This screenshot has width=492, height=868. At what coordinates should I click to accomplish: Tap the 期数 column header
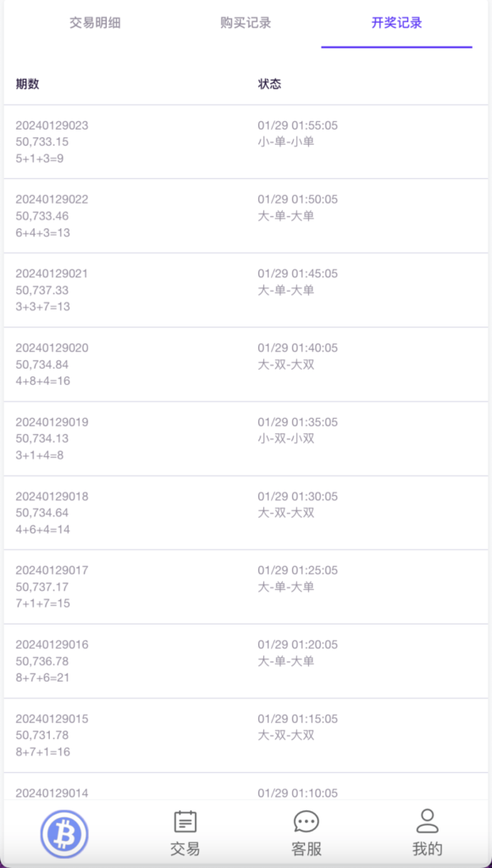(26, 84)
